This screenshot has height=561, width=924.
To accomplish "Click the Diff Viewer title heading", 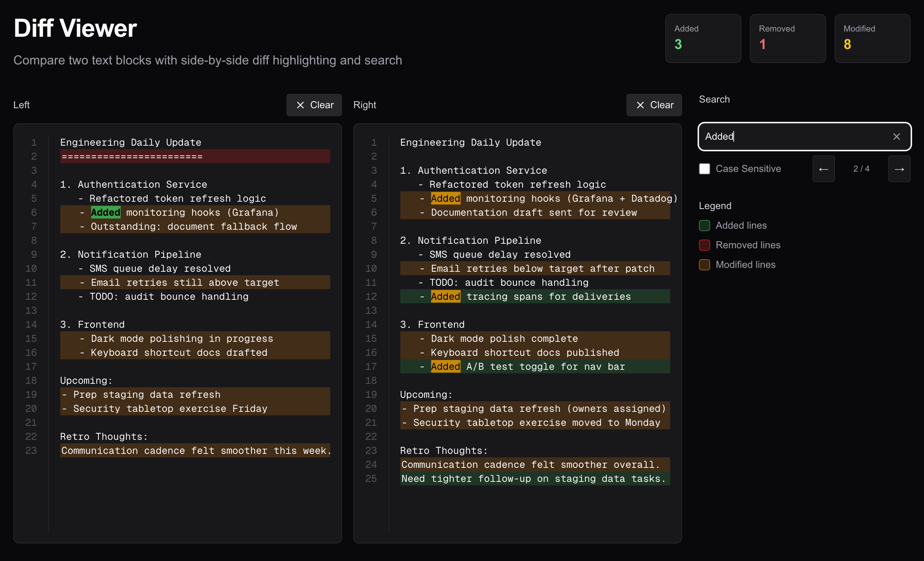I will [x=75, y=27].
